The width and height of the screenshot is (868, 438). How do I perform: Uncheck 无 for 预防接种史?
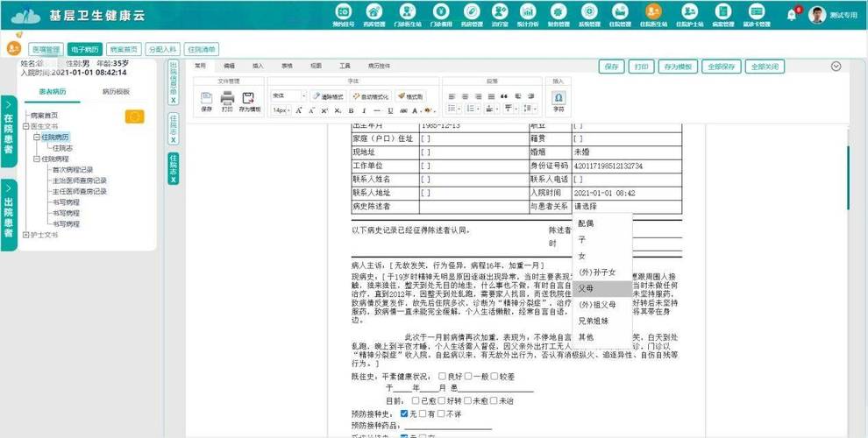pos(404,413)
